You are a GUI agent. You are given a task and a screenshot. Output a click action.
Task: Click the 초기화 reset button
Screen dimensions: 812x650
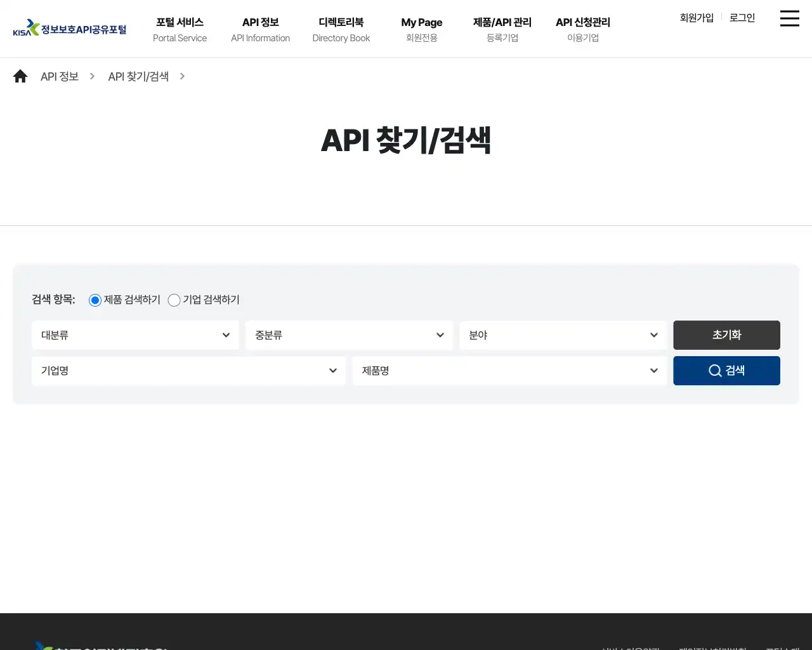[726, 335]
